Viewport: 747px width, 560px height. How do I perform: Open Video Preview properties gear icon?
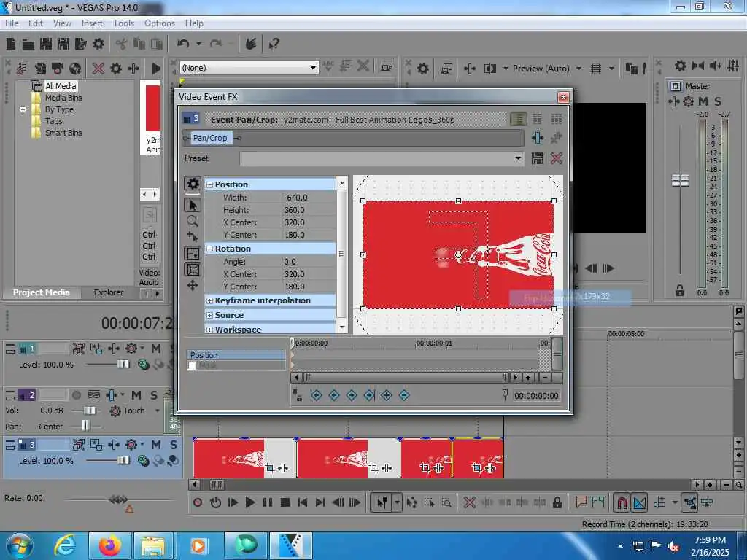point(422,69)
